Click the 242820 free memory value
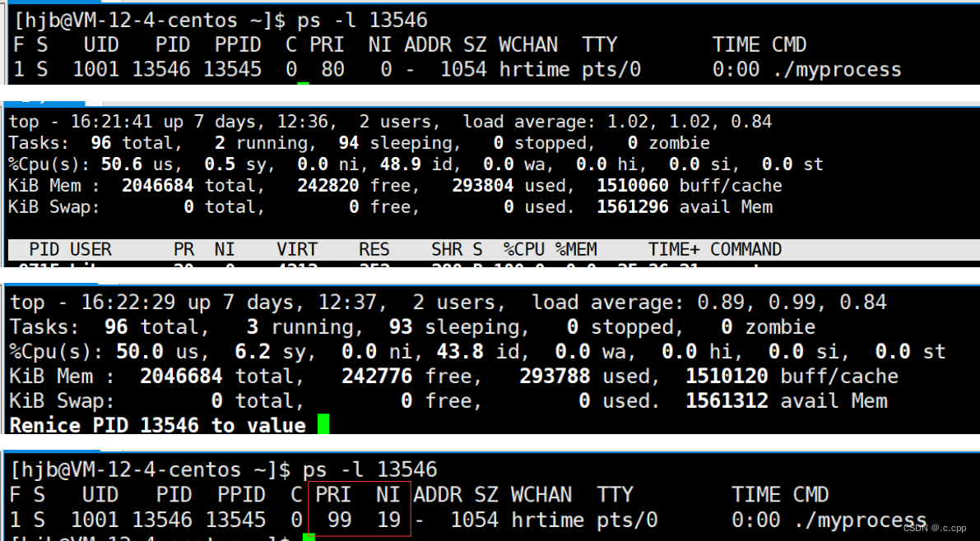This screenshot has height=541, width=980. [x=327, y=186]
